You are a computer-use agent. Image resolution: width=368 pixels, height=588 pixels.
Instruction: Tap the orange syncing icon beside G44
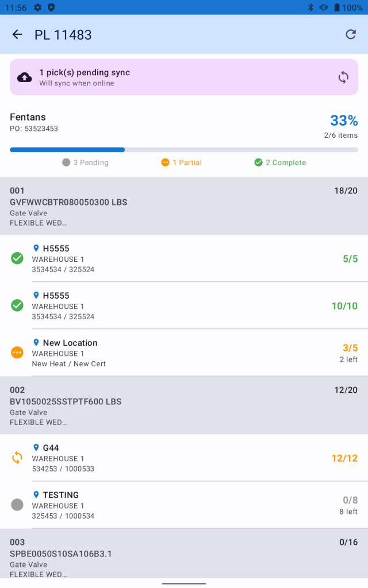17,458
